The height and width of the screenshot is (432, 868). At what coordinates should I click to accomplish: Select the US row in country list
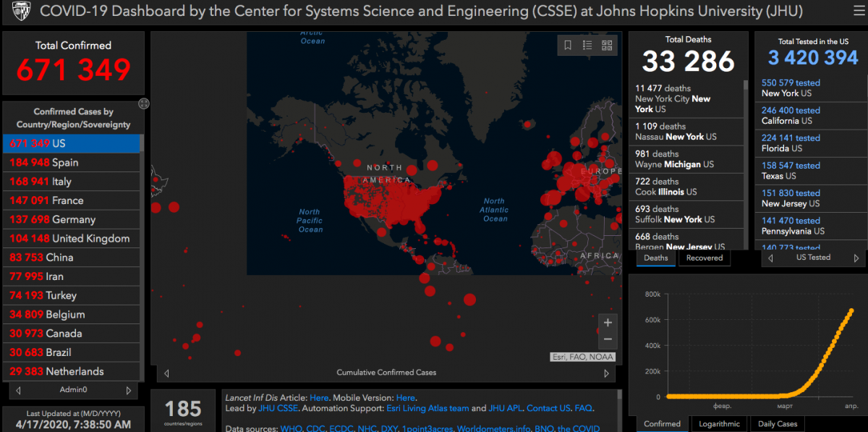(x=72, y=143)
